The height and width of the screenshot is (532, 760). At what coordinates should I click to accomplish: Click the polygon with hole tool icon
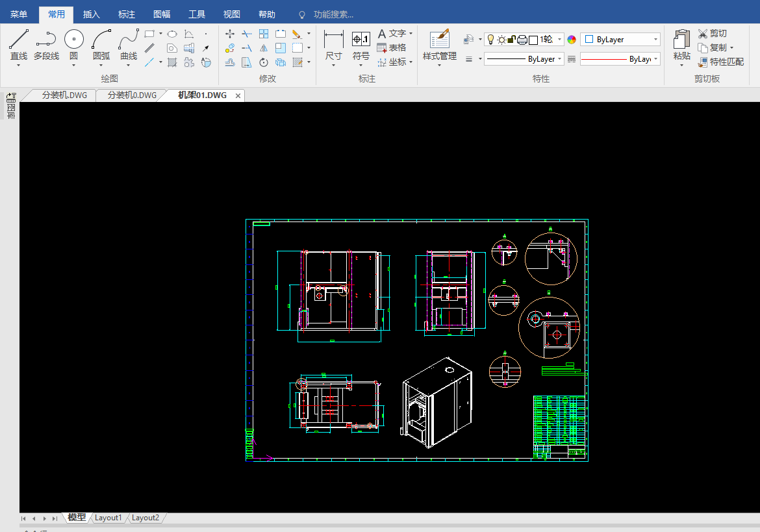[x=172, y=48]
